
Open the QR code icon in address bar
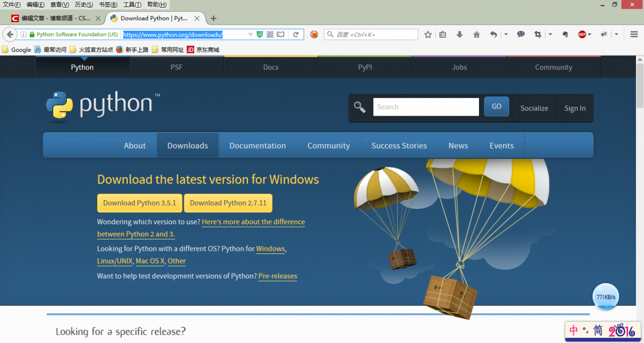pos(270,35)
